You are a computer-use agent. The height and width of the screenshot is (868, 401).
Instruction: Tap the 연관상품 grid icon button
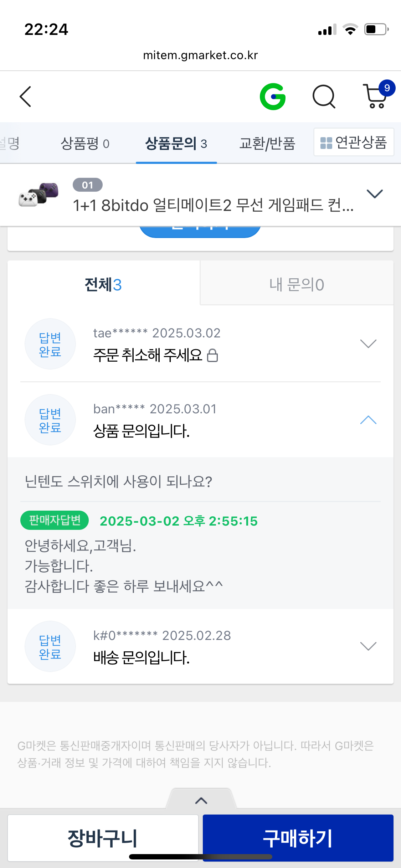coord(354,143)
